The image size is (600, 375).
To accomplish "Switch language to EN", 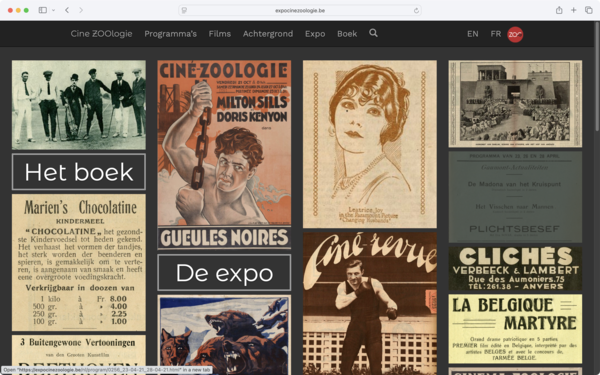I will pyautogui.click(x=473, y=34).
